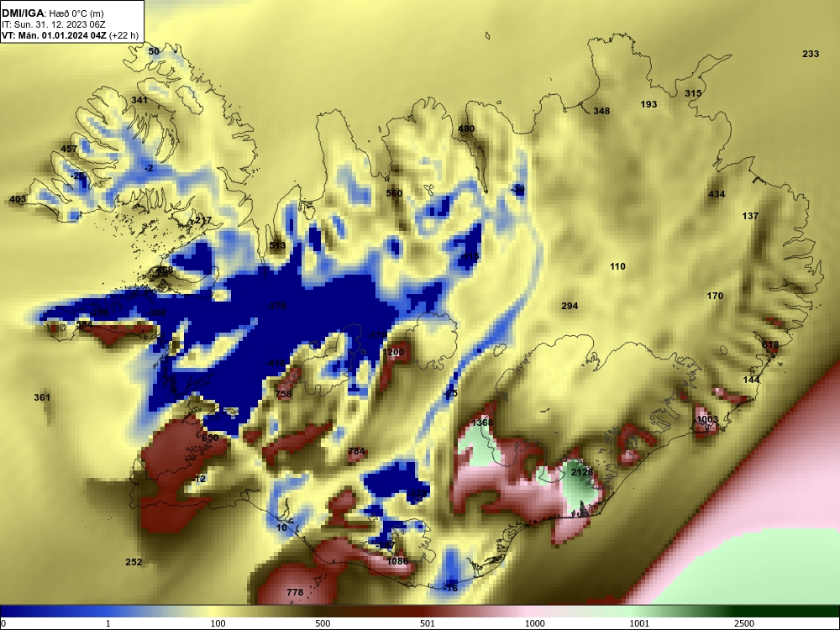Click the negative value -300
This screenshot has height=630, width=840.
pyautogui.click(x=156, y=312)
